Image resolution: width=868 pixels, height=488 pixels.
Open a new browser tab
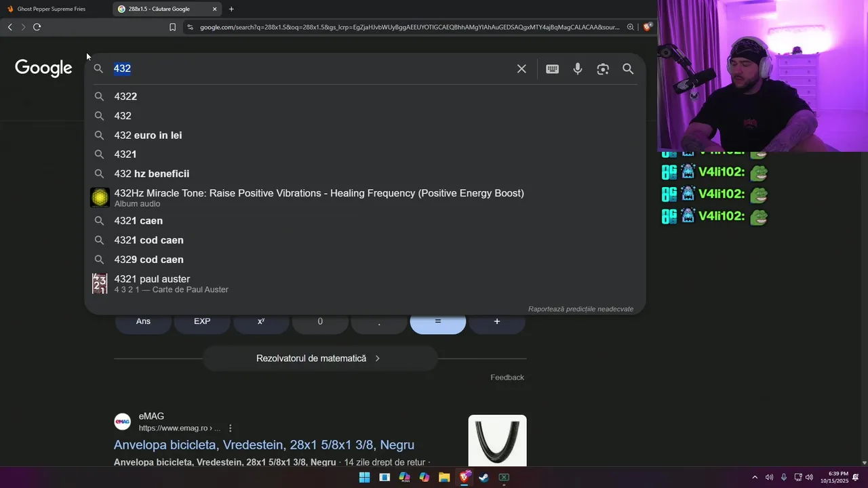(x=231, y=9)
